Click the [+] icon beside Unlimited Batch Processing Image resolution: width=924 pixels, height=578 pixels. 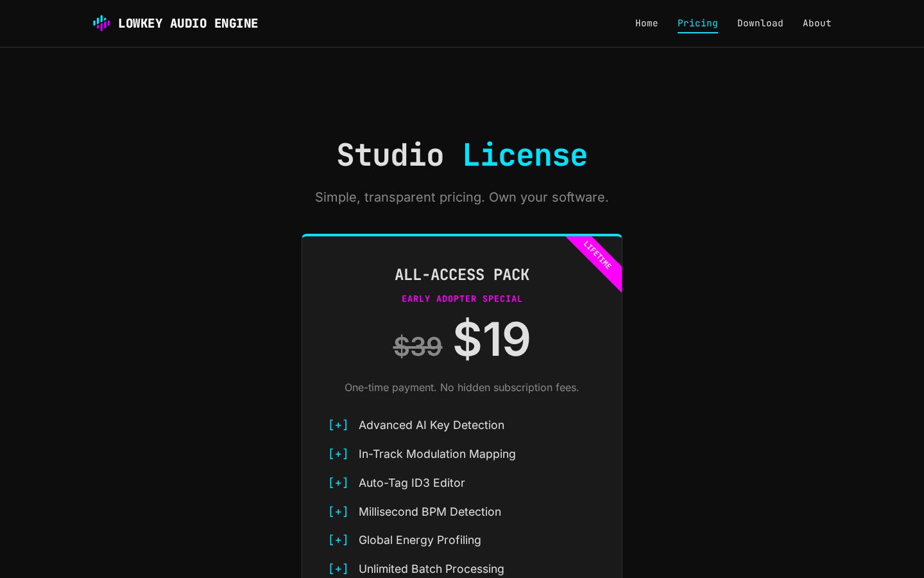(x=338, y=569)
